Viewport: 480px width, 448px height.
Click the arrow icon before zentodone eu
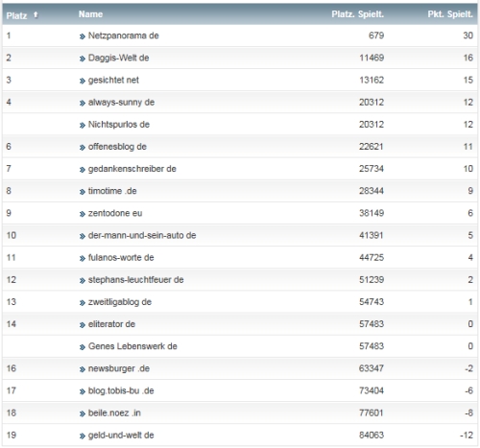(x=83, y=214)
